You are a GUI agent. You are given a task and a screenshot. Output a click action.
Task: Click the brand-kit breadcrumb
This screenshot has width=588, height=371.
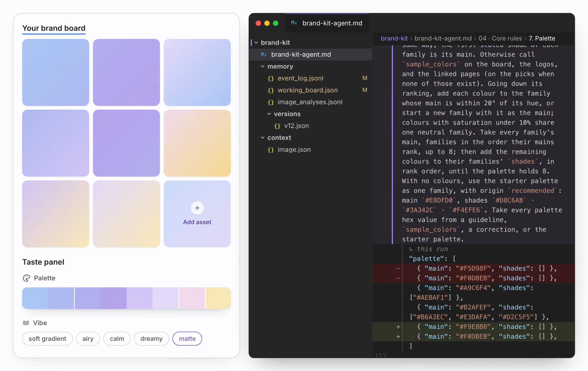tap(394, 38)
